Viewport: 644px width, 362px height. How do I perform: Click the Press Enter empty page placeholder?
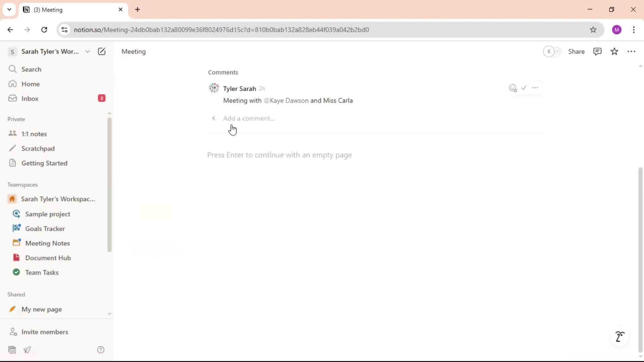coord(279,155)
